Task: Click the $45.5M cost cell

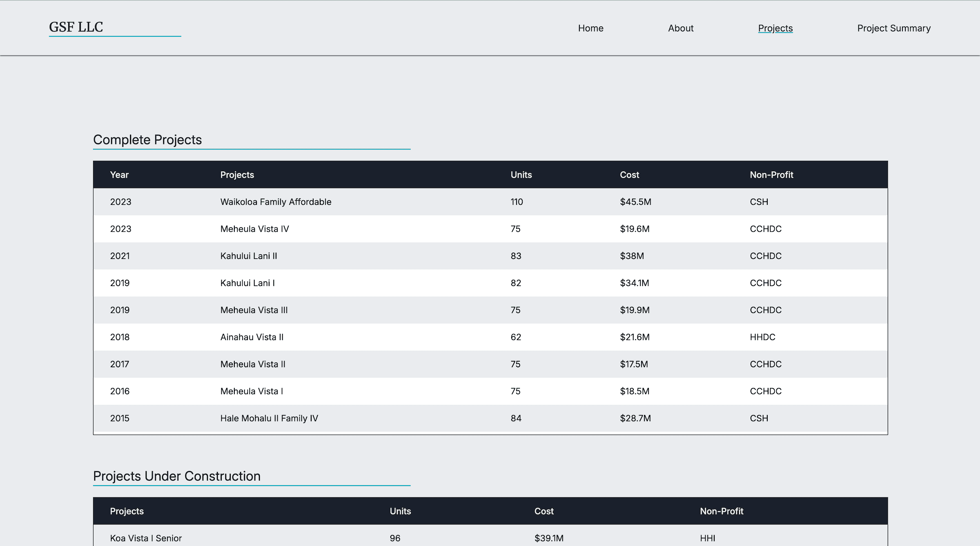Action: (635, 202)
